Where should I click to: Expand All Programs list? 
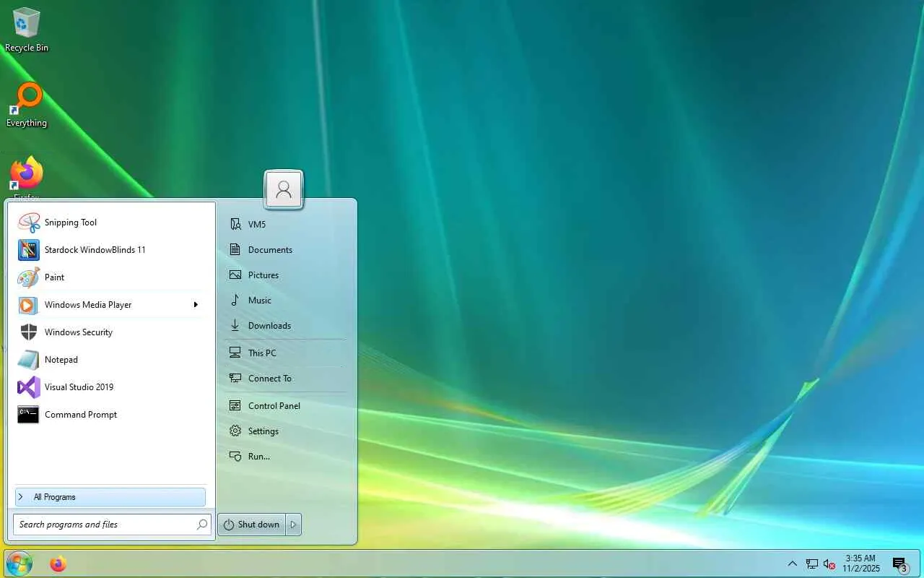point(110,497)
